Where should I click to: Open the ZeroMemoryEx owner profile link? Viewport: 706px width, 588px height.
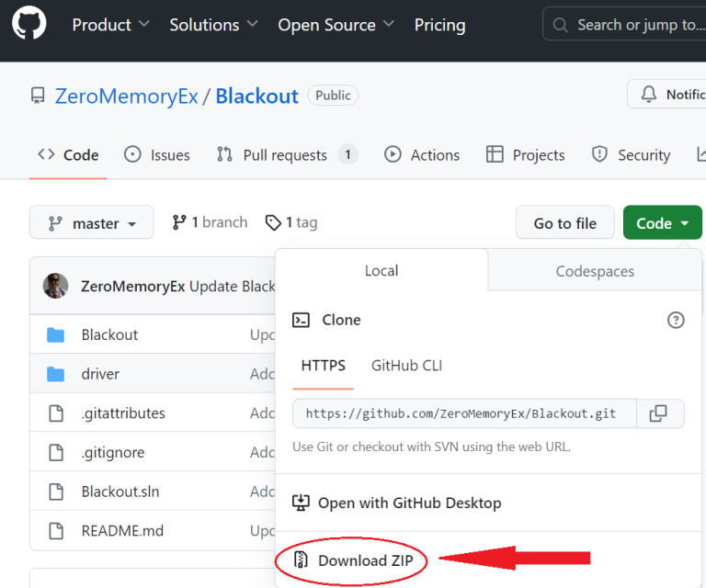[127, 96]
